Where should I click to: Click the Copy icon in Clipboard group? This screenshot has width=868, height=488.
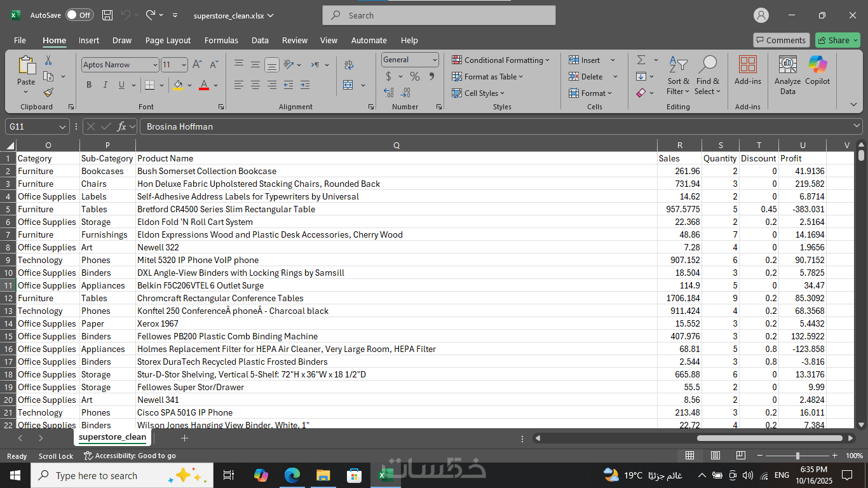click(x=48, y=76)
